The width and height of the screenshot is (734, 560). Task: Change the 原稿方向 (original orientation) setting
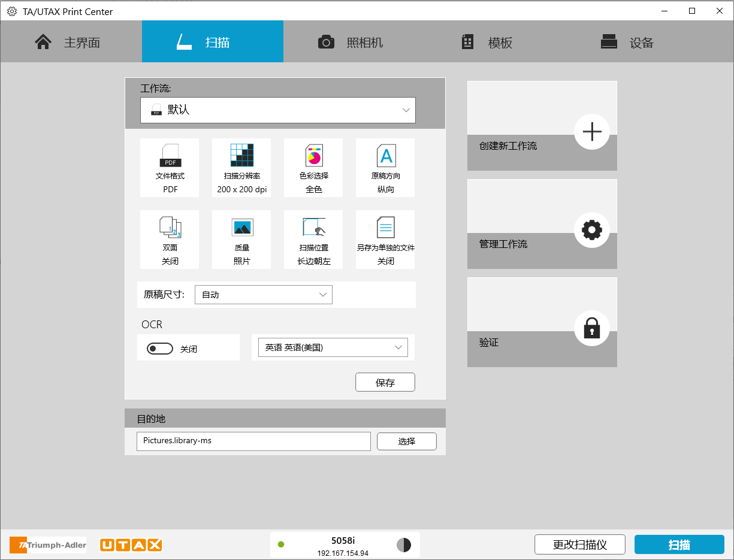[385, 168]
